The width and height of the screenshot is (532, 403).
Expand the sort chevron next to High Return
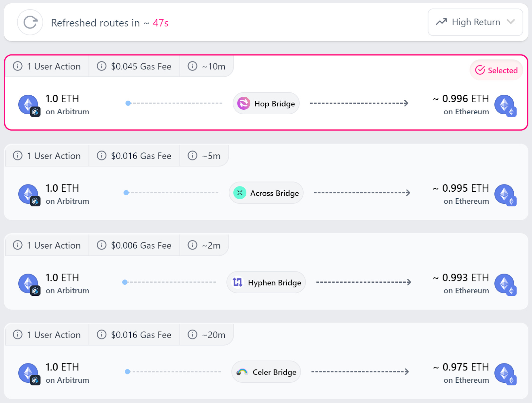pyautogui.click(x=511, y=22)
